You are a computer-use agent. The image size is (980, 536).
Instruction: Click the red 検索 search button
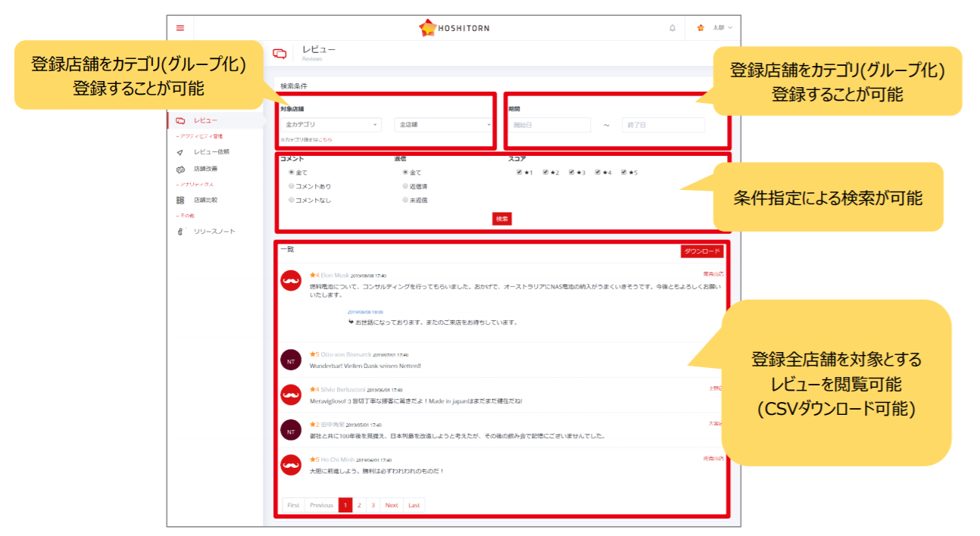[x=501, y=219]
